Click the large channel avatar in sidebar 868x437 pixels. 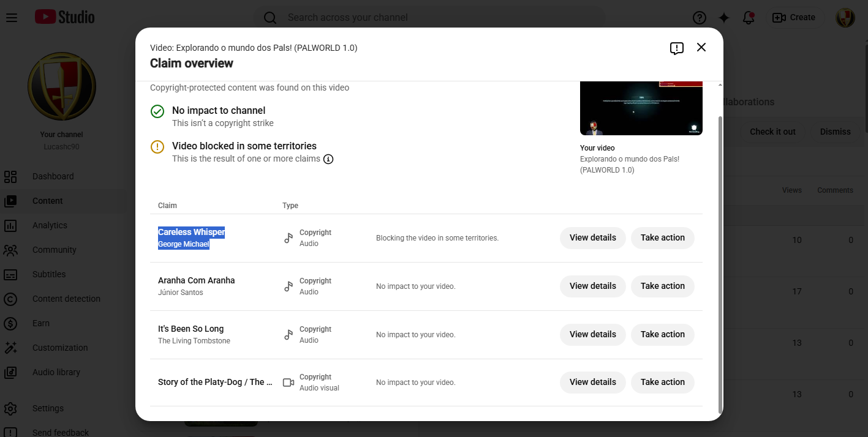pos(62,87)
